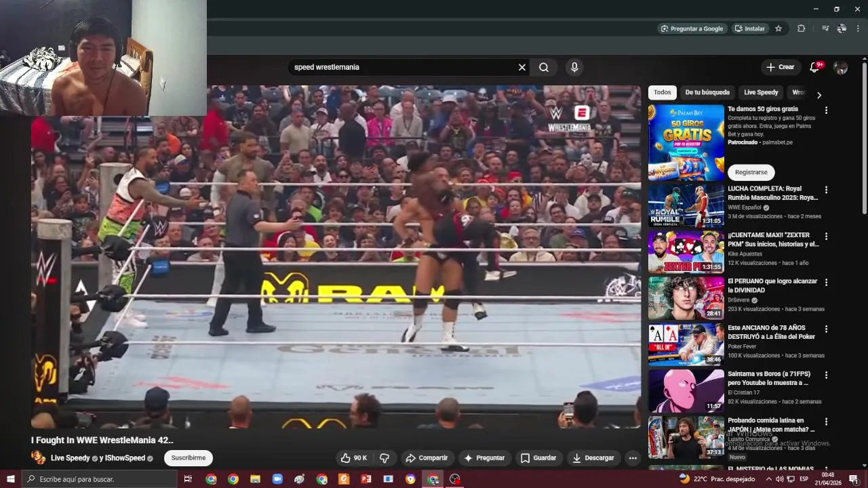Open the YouTube account avatar menu

840,67
